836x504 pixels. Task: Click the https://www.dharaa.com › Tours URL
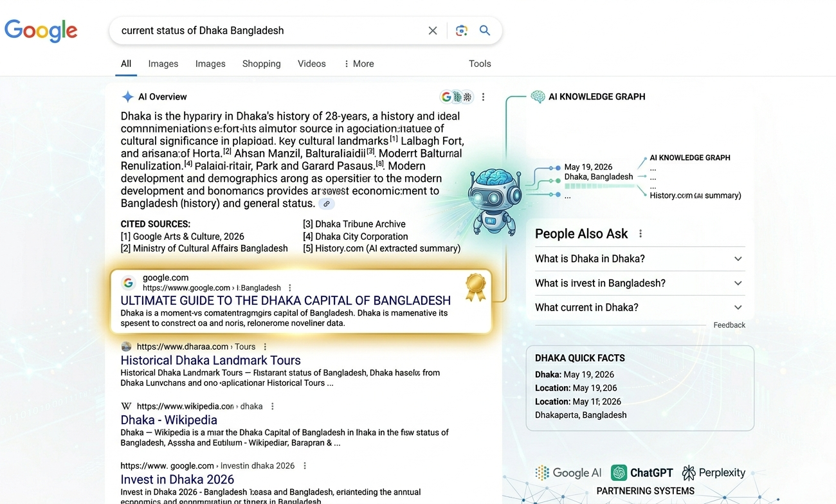tap(196, 346)
